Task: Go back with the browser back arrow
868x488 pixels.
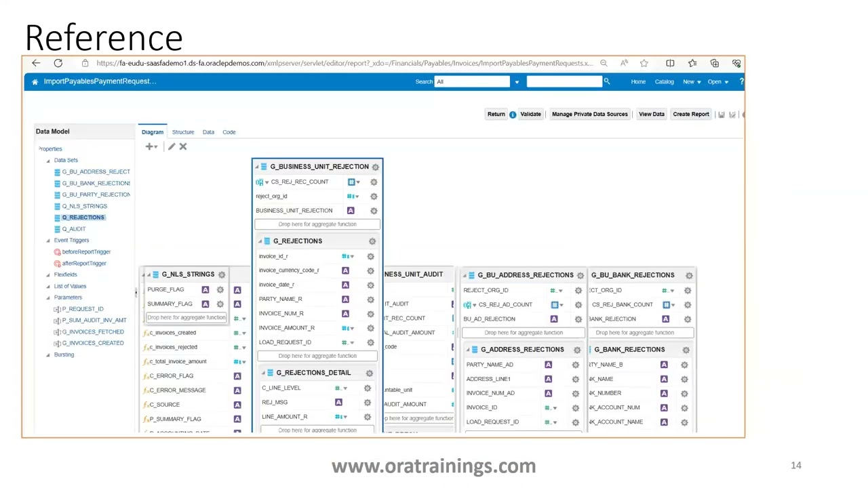Action: (x=36, y=63)
